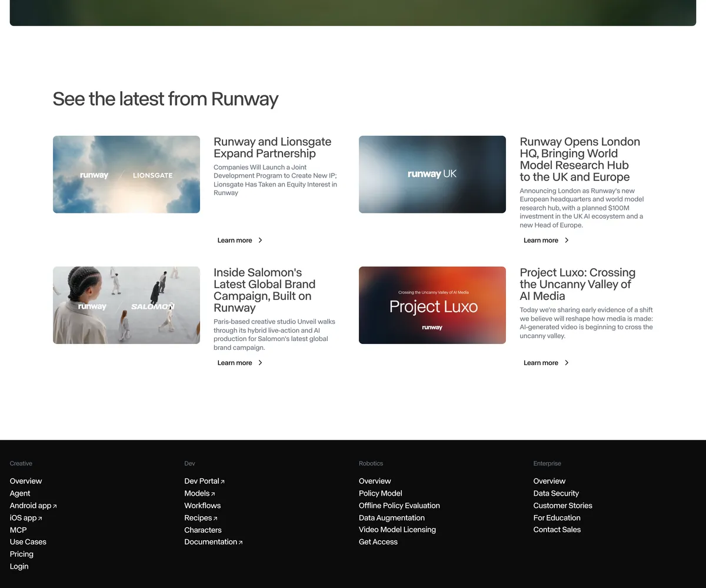Click the Lionsgate article description about Joint Development Program
The height and width of the screenshot is (588, 706).
[275, 180]
